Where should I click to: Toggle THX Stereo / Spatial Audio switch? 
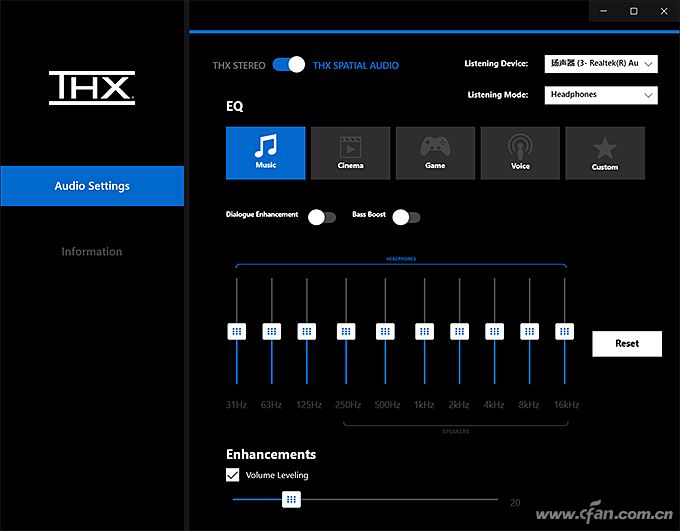[x=289, y=65]
